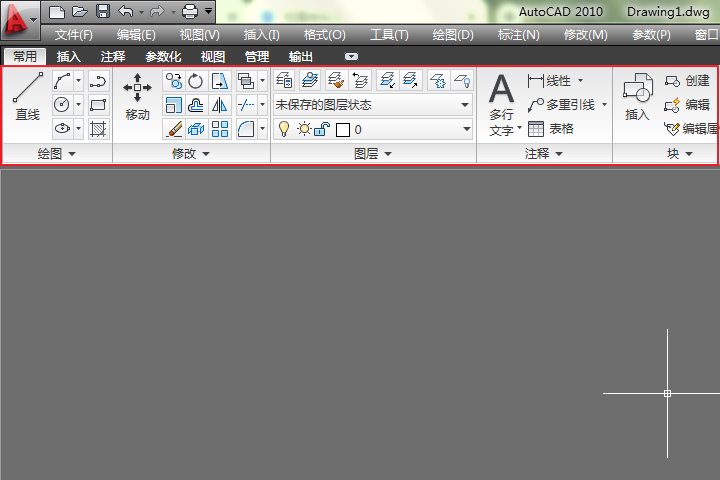Click the Fillet icon
The height and width of the screenshot is (480, 720).
click(246, 129)
